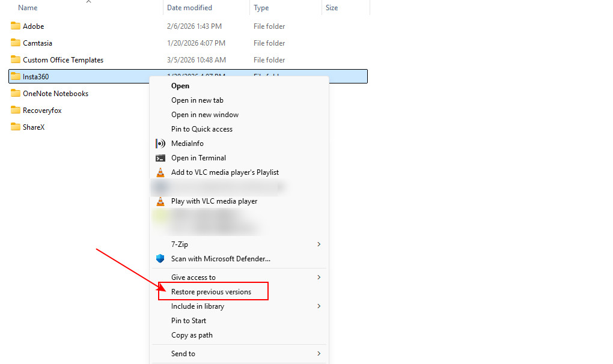Select the Custom Office Templates folder name

(x=63, y=59)
